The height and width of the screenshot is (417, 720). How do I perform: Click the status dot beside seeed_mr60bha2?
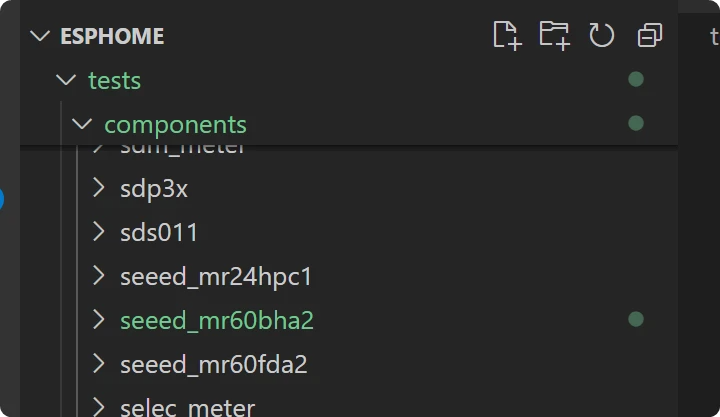pos(635,319)
